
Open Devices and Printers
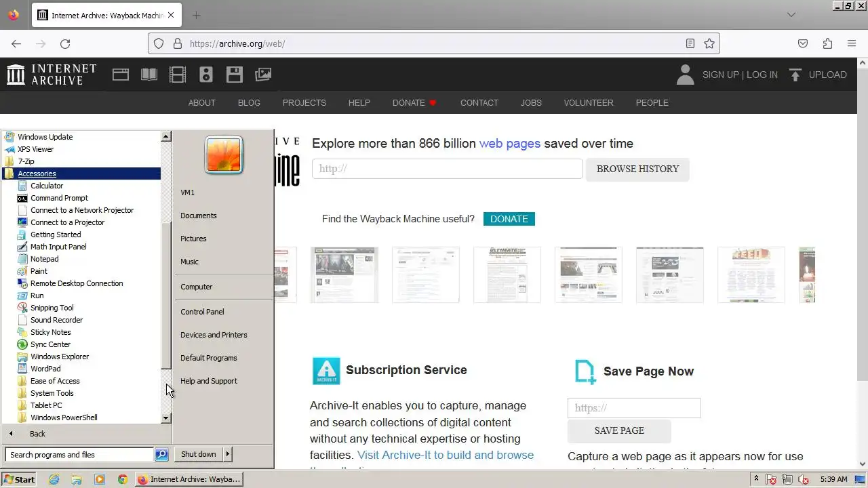(214, 335)
